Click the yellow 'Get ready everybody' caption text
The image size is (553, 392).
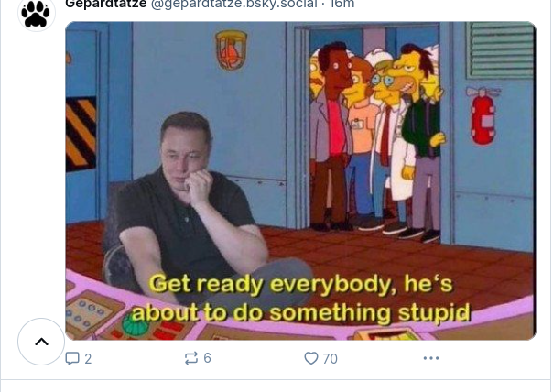point(300,298)
